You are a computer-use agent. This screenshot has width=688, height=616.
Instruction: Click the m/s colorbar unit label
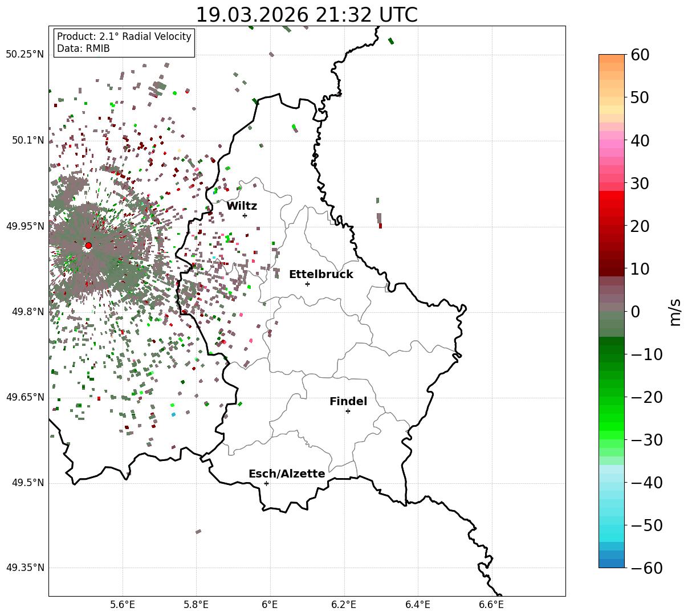tap(675, 312)
